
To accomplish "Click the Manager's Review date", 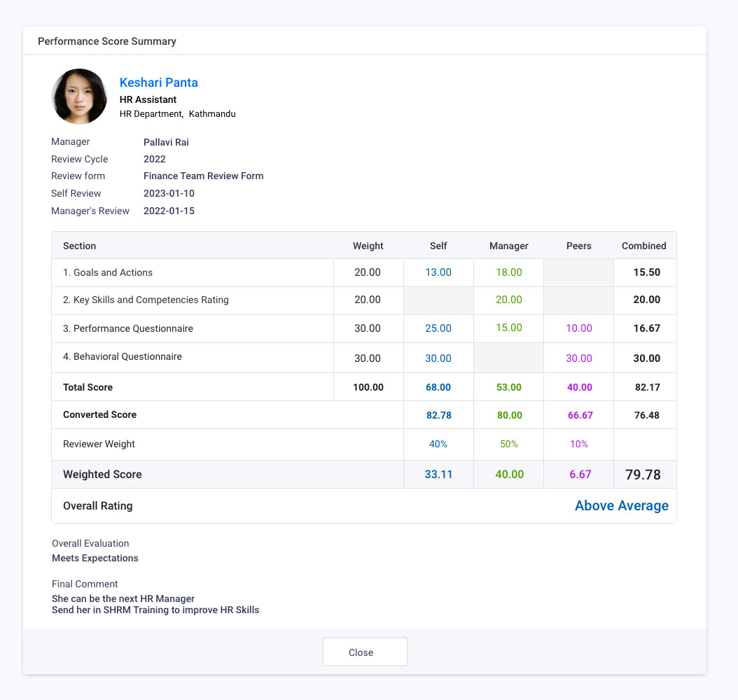I will 169,211.
